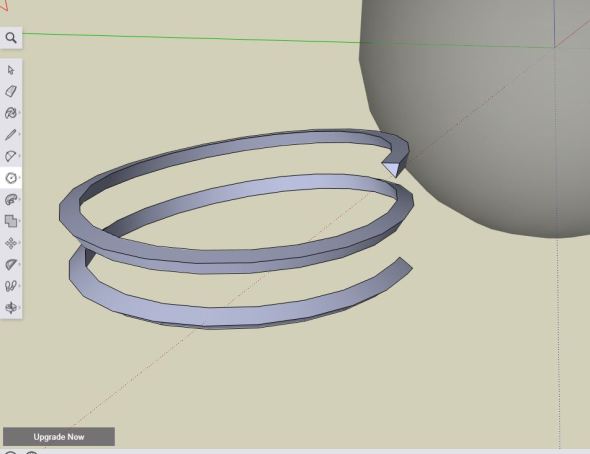Select the Line pencil tool
Image resolution: width=590 pixels, height=454 pixels.
pos(11,135)
